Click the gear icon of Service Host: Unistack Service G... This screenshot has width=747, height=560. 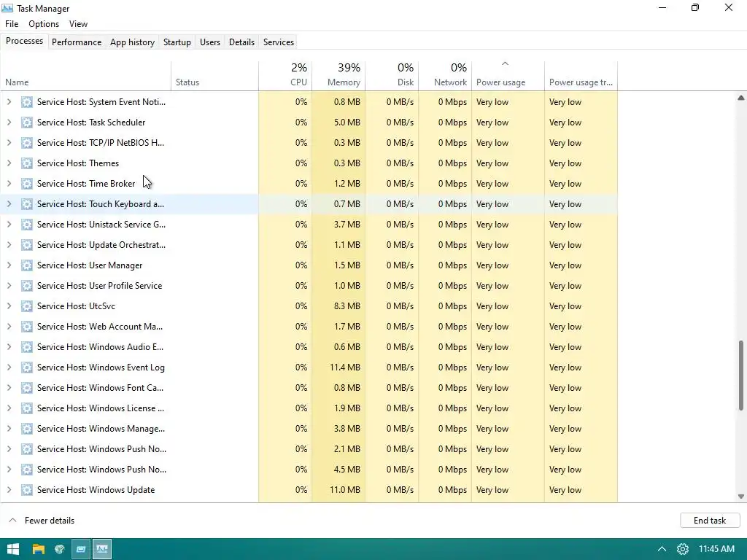tap(27, 225)
